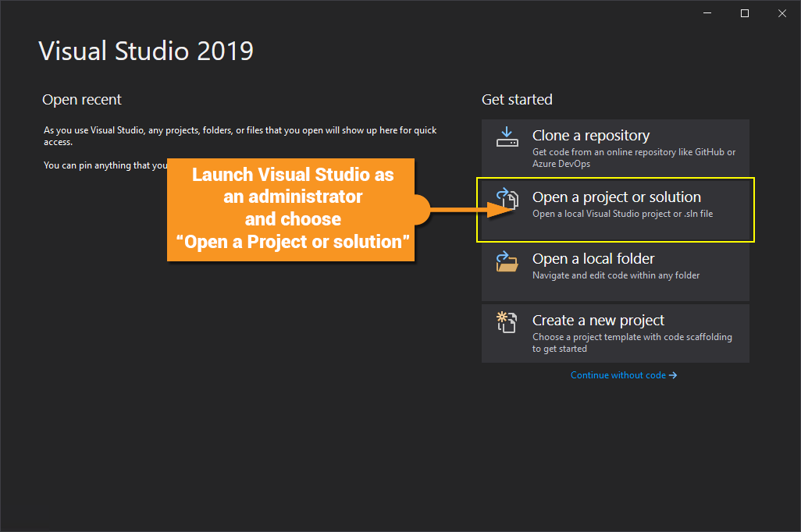Click the orange Launch Visual Studio callout

click(x=293, y=208)
